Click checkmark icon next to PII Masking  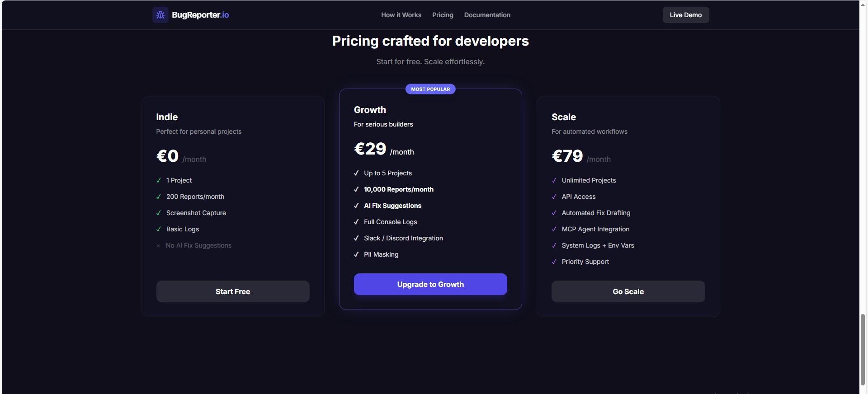click(356, 254)
